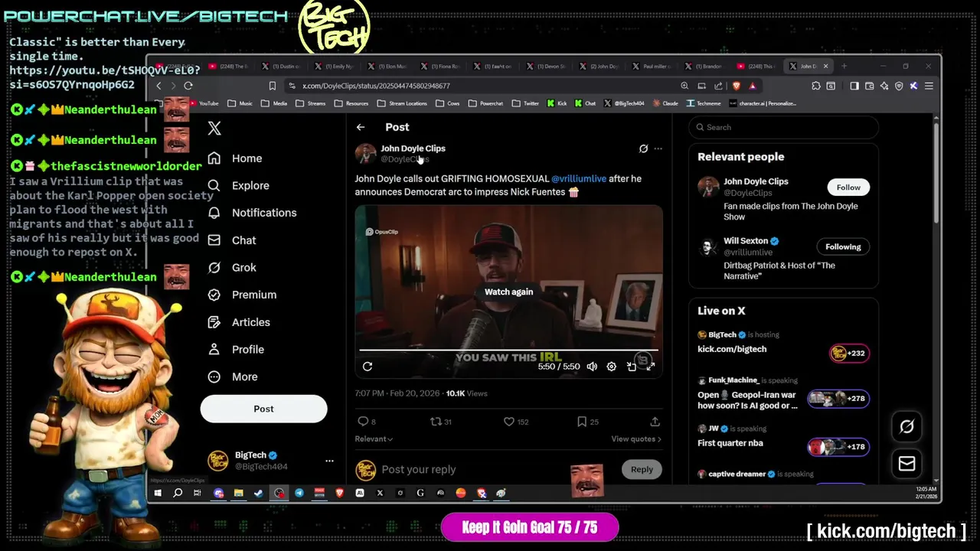980x551 pixels.
Task: Focus the X Search box
Action: point(783,127)
